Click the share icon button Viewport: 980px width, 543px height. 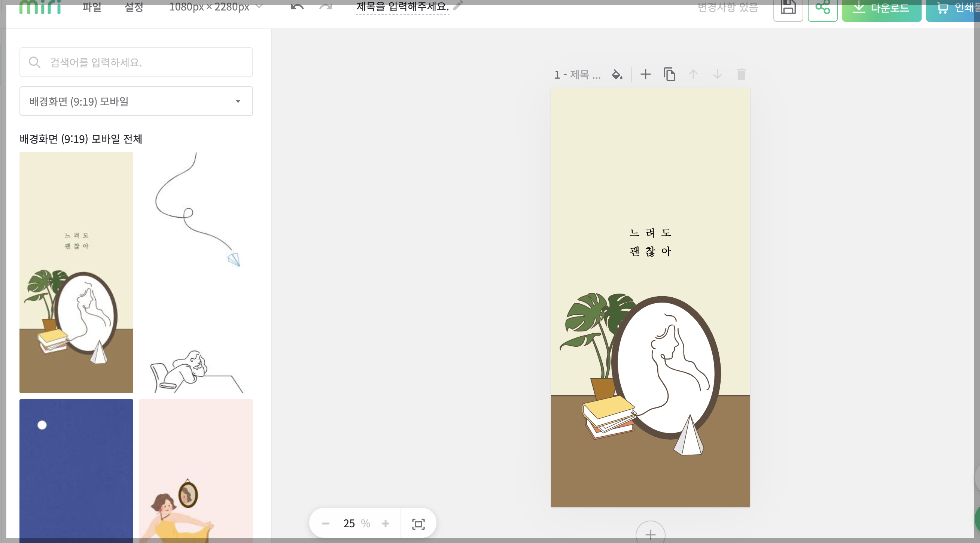pos(822,7)
